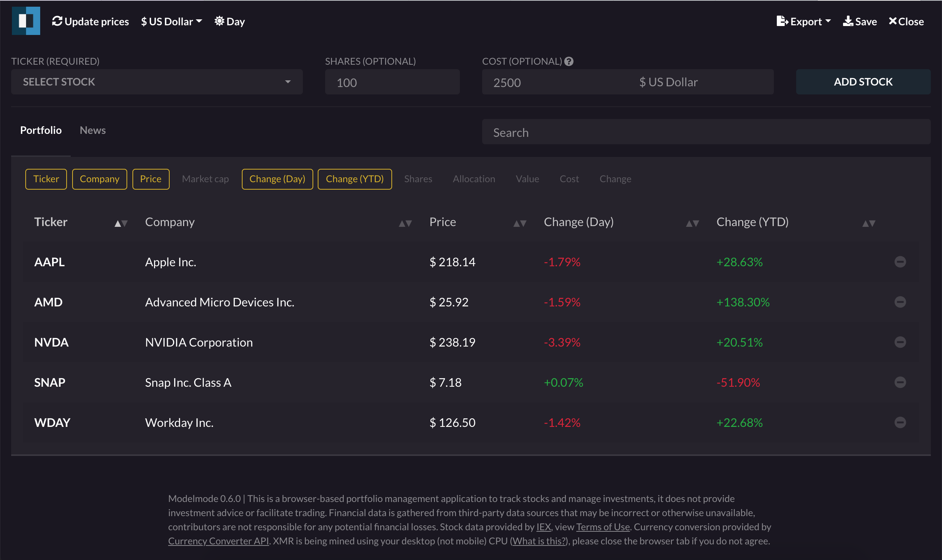Click the Cost help question mark icon
942x560 pixels.
pyautogui.click(x=568, y=61)
